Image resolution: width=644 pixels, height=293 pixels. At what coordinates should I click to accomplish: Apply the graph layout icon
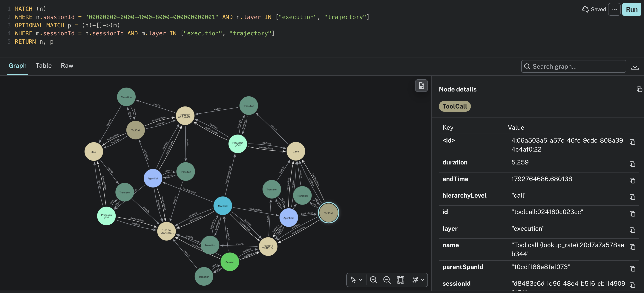pos(415,280)
